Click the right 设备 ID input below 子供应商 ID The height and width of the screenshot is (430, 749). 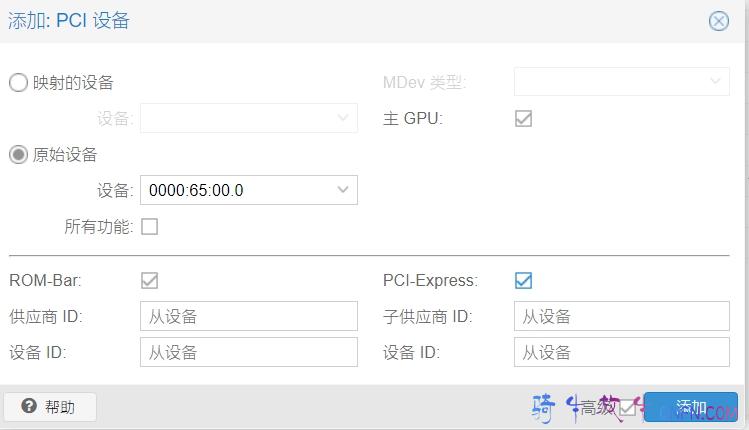click(621, 352)
